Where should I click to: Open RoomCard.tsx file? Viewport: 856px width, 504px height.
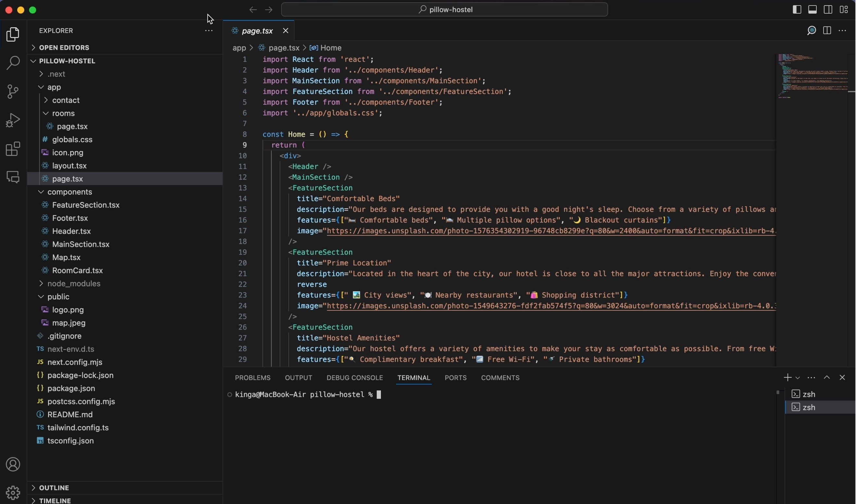(x=125, y=270)
